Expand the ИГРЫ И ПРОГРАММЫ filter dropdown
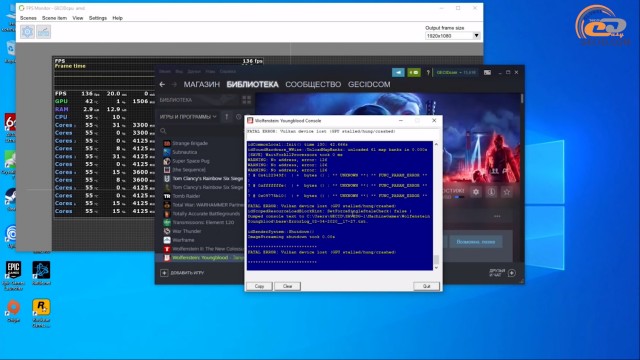The width and height of the screenshot is (640, 360). 188,117
